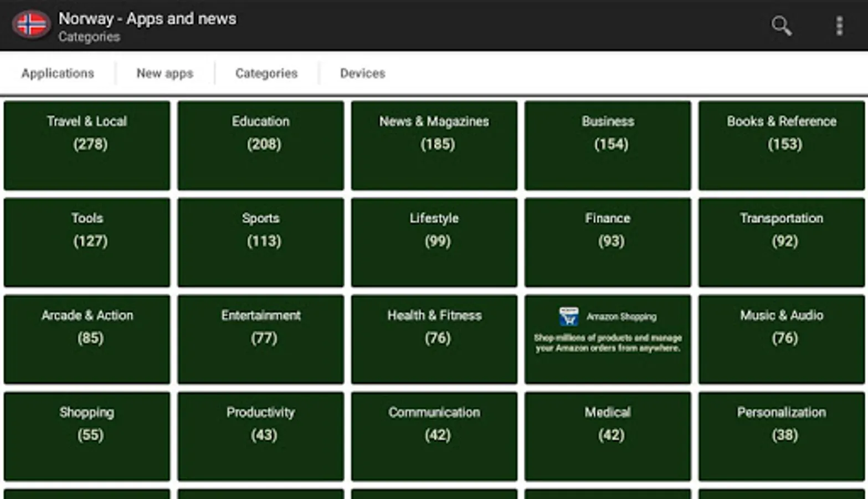Select the News & Magazines category
Image resolution: width=868 pixels, height=499 pixels.
tap(434, 145)
